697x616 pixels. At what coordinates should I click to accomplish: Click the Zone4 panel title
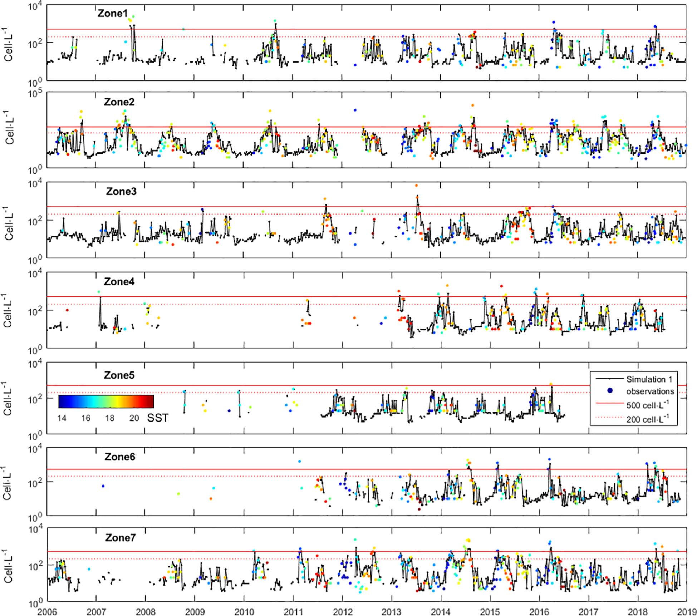[x=119, y=282]
